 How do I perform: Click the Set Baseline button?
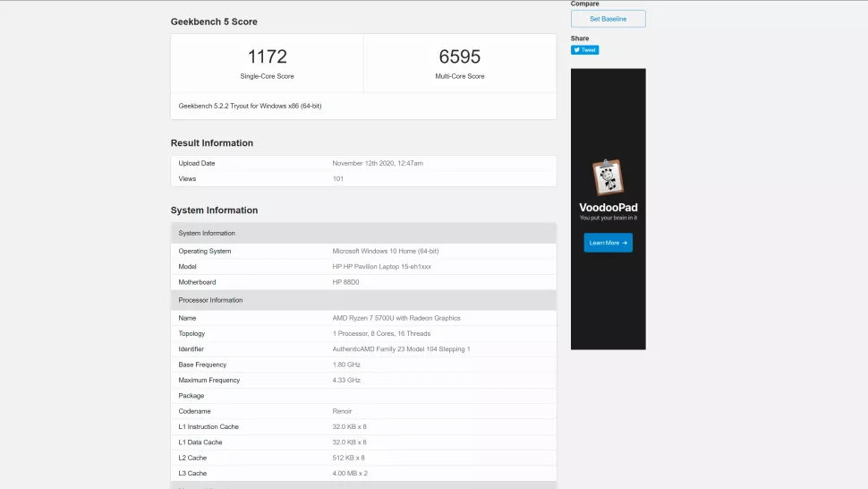pyautogui.click(x=608, y=19)
